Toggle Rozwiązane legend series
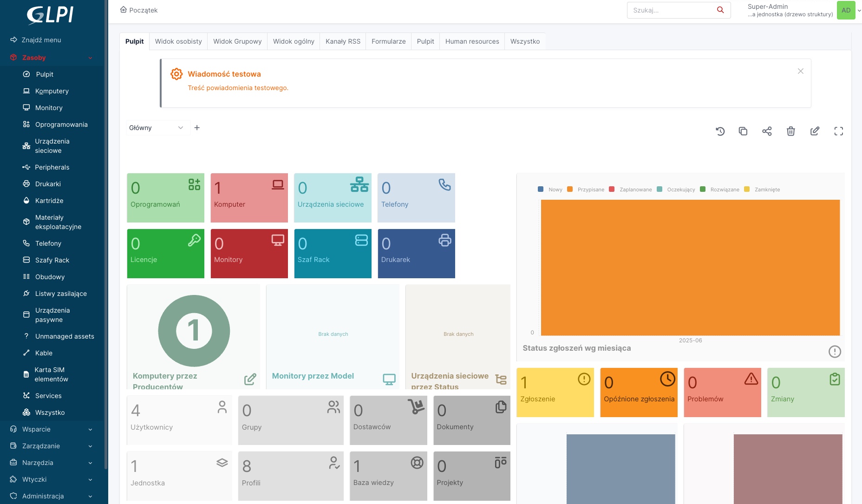The width and height of the screenshot is (862, 504). (719, 190)
